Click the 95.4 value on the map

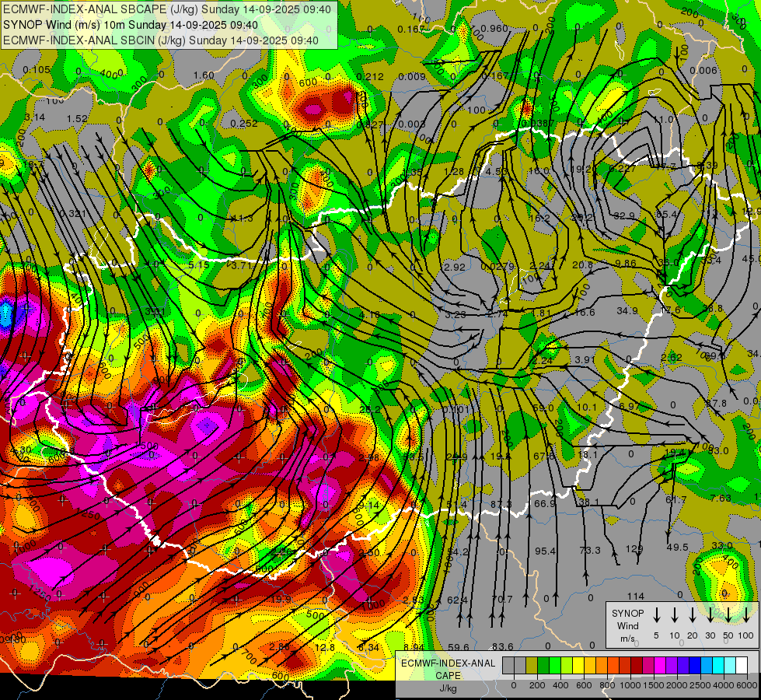(545, 551)
